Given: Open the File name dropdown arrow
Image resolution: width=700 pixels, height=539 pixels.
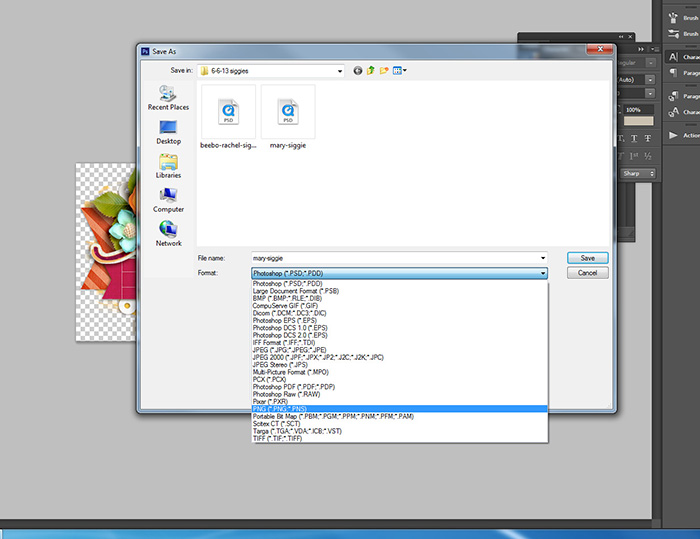Looking at the screenshot, I should click(x=543, y=258).
